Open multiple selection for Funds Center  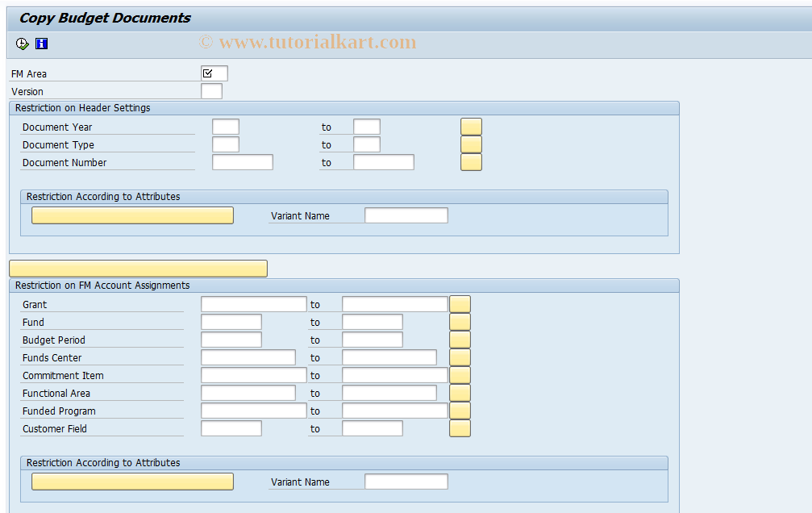click(460, 357)
